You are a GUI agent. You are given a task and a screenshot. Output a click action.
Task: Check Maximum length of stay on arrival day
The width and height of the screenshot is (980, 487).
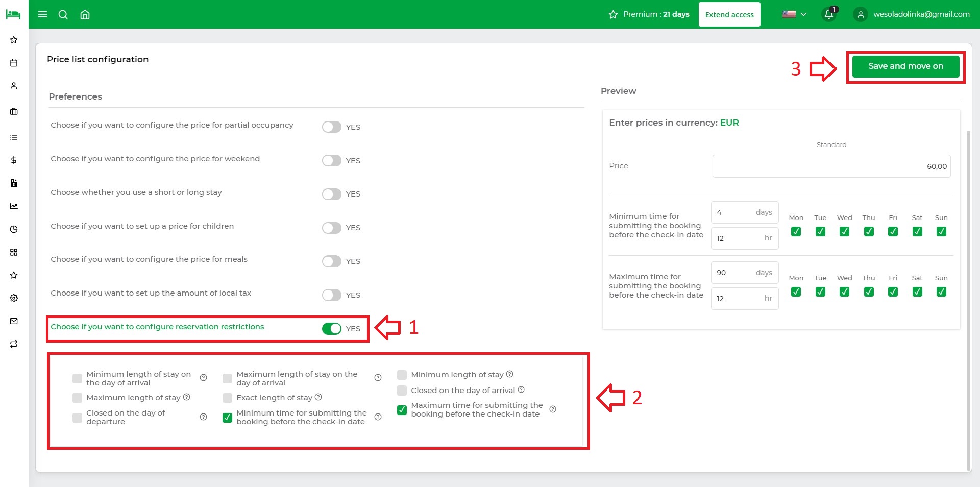[x=228, y=378]
